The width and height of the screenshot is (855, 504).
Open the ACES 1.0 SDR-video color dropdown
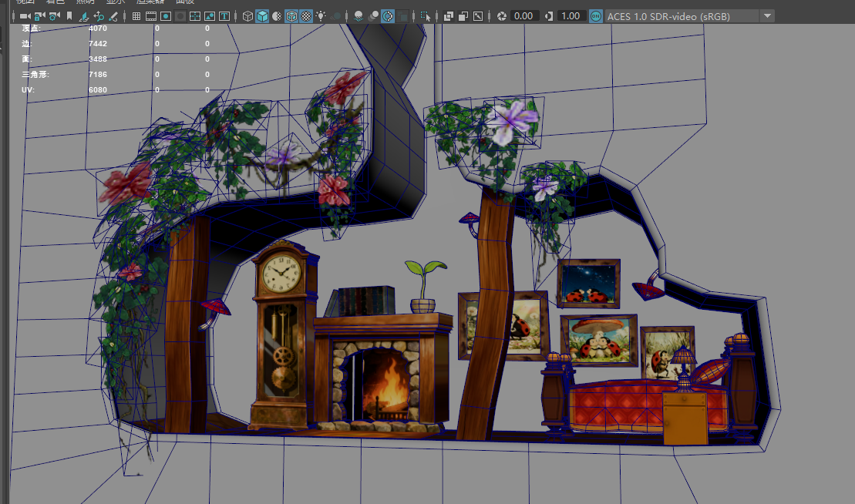tap(766, 15)
